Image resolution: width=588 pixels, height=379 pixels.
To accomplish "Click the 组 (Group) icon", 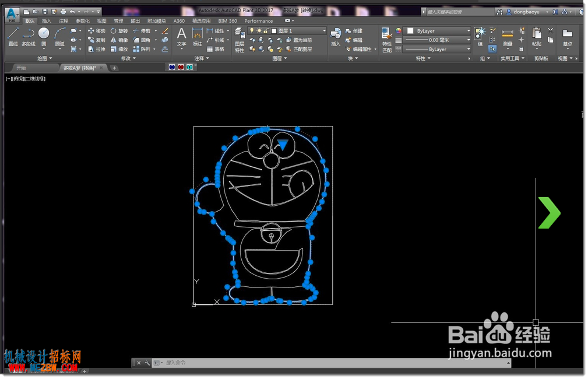I will point(480,37).
